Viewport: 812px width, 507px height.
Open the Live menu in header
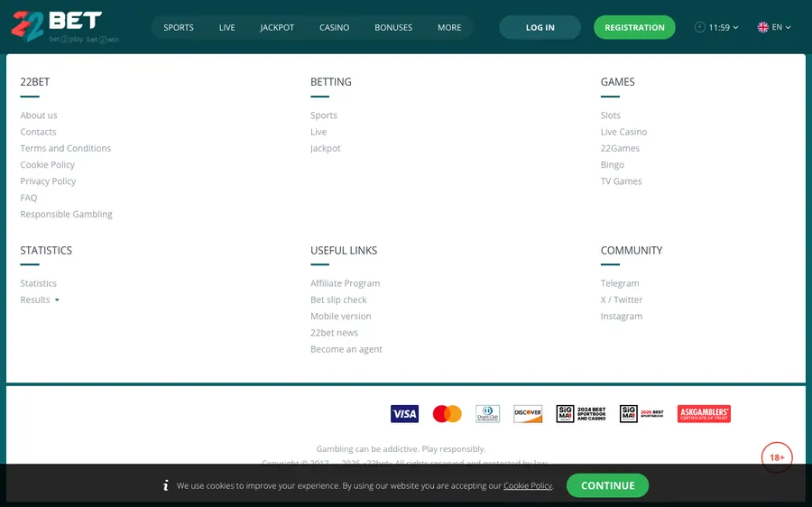point(226,27)
